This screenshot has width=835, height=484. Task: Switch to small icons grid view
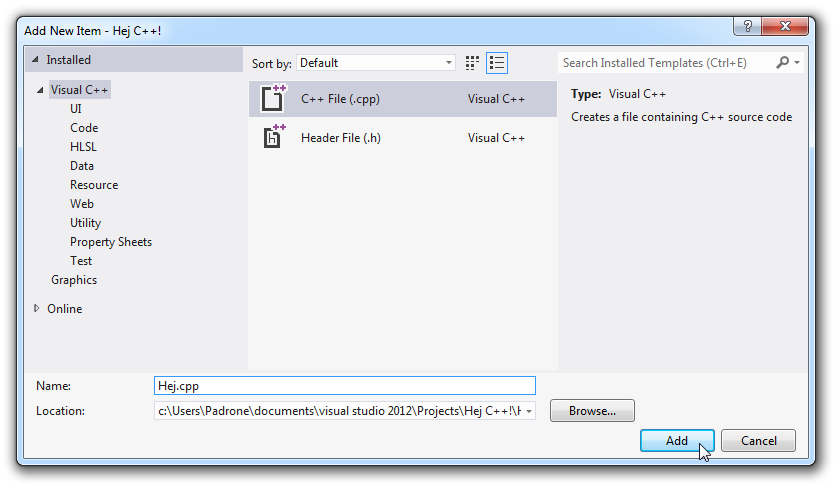(472, 63)
